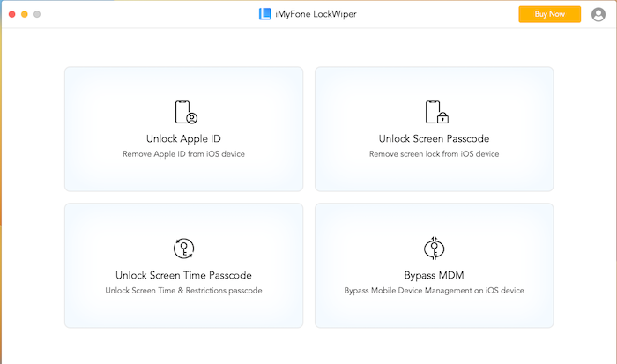
Task: Click 'Unlock Screen Time & Restrictions passcode' text
Action: click(x=183, y=291)
